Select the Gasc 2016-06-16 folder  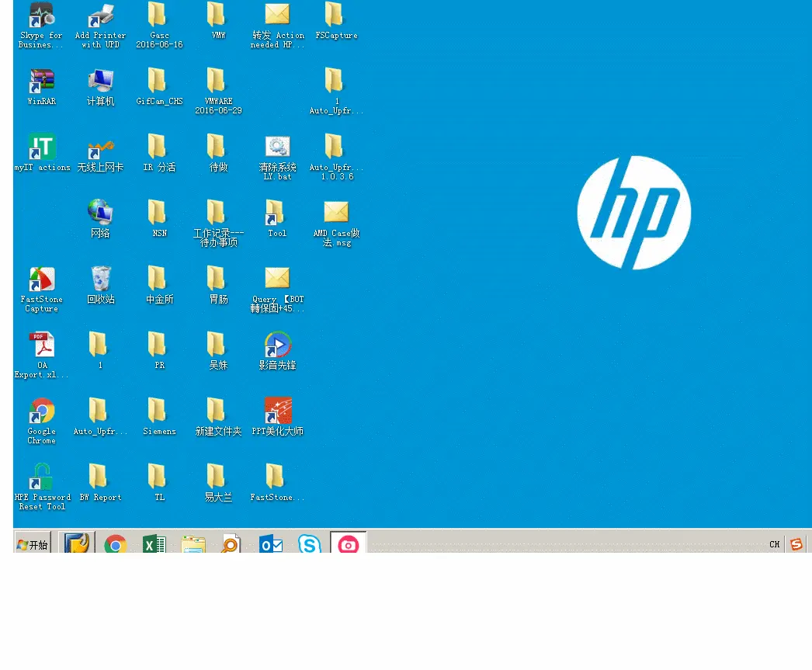click(x=159, y=25)
